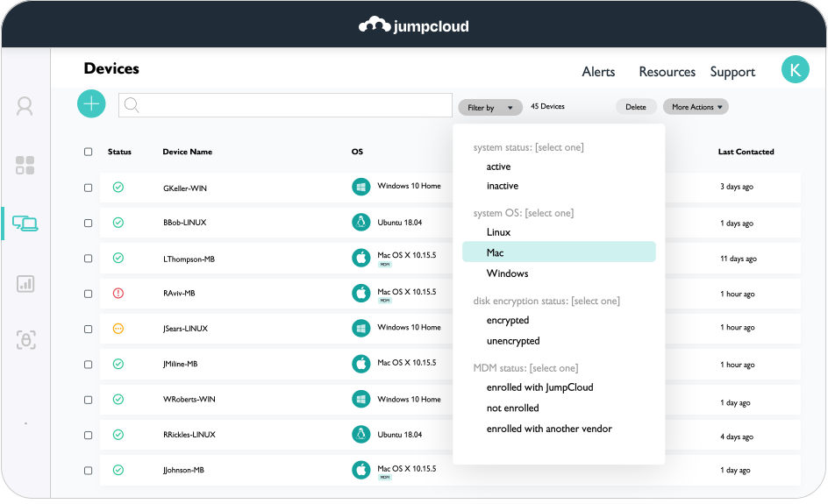Open the Alerts link

click(x=598, y=72)
